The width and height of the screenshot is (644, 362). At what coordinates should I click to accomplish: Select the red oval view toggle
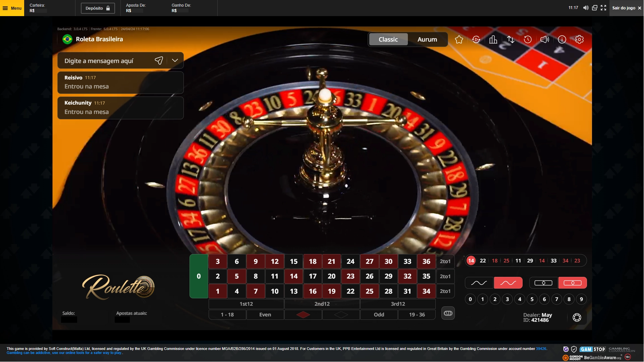pyautogui.click(x=573, y=283)
